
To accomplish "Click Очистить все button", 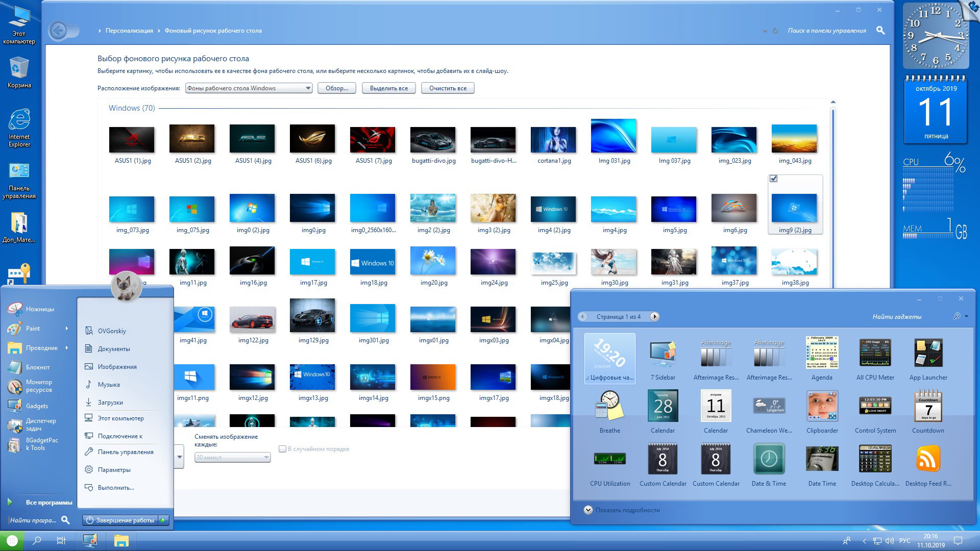I will pos(448,89).
